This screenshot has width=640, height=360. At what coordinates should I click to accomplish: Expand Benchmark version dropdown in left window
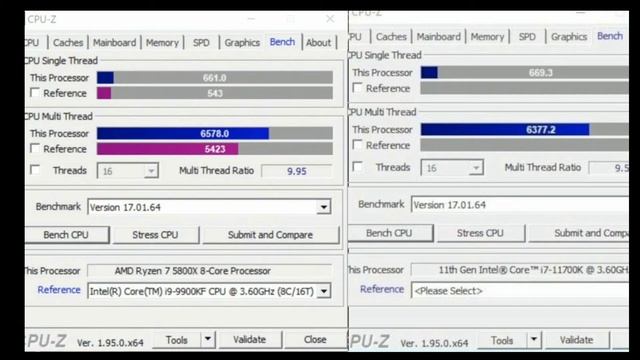click(x=324, y=207)
